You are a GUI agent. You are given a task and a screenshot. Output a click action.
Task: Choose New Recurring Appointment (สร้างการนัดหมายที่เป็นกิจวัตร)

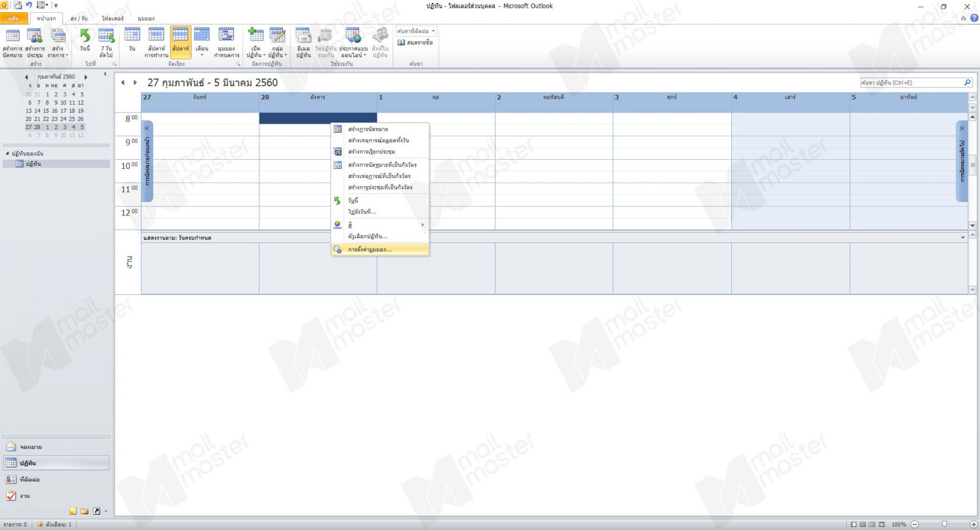pos(380,165)
